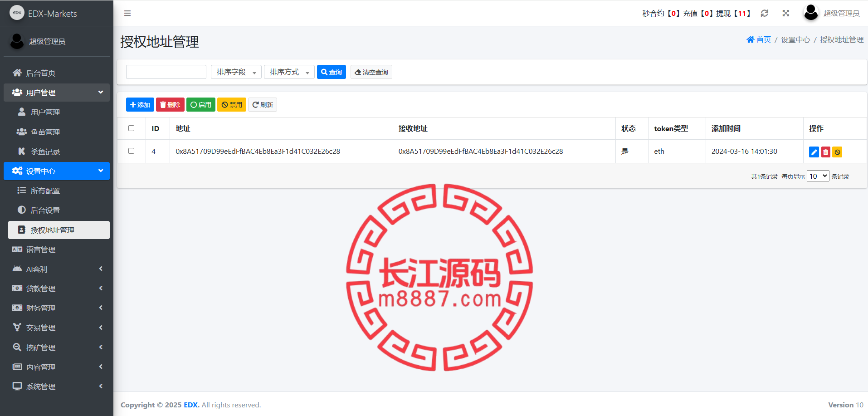Click the green 启用 button
This screenshot has width=868, height=416.
tap(201, 105)
